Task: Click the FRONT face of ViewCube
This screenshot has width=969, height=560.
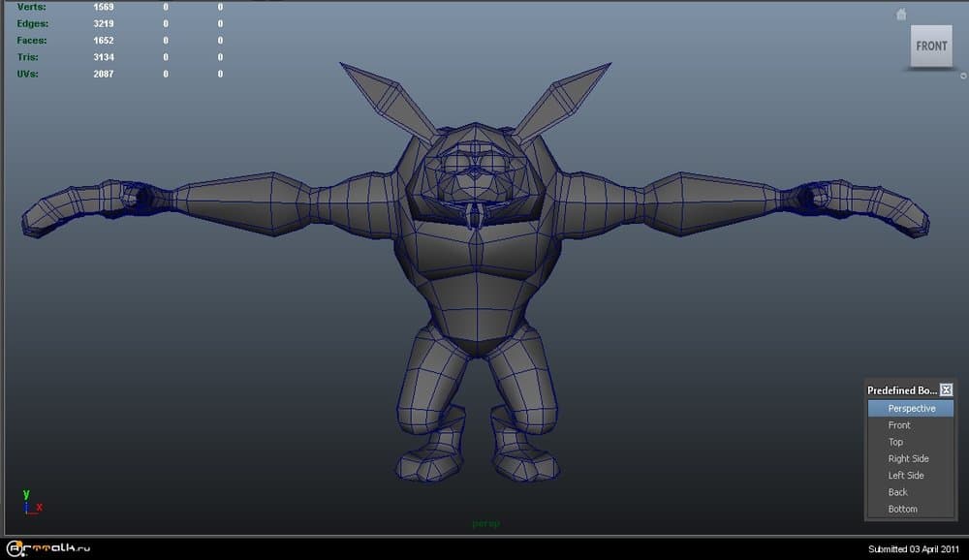Action: point(931,46)
